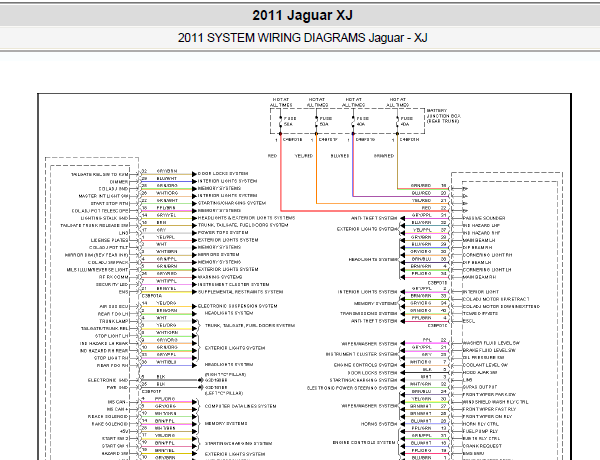Click the 'MASTER INT LIGHT SW' label
This screenshot has height=460, width=600.
pos(103,196)
